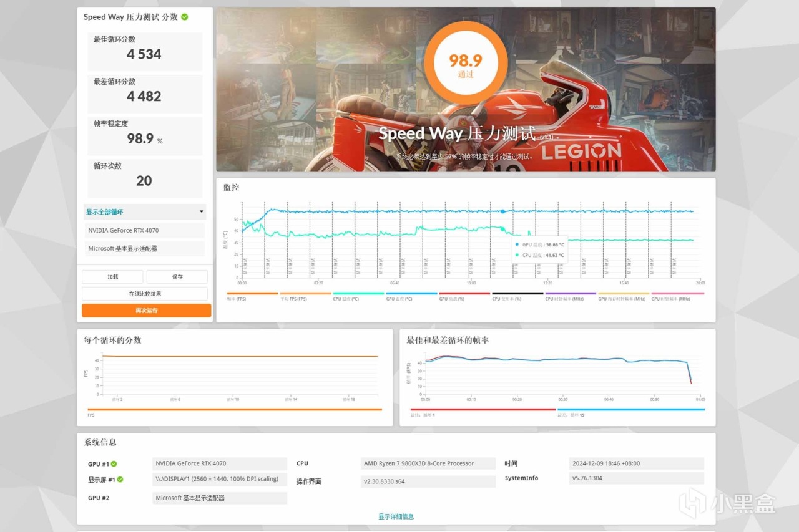799x532 pixels.
Task: Click the 保存 button
Action: tap(177, 277)
